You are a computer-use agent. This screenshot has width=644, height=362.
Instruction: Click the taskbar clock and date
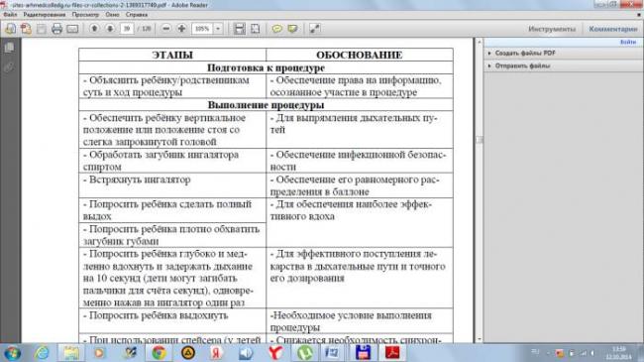coord(618,353)
